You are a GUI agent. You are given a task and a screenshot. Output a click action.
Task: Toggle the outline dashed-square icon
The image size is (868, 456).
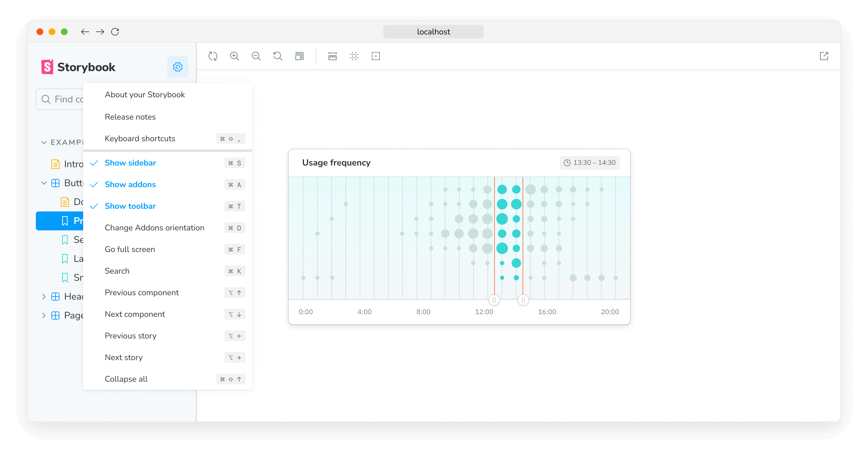(376, 56)
